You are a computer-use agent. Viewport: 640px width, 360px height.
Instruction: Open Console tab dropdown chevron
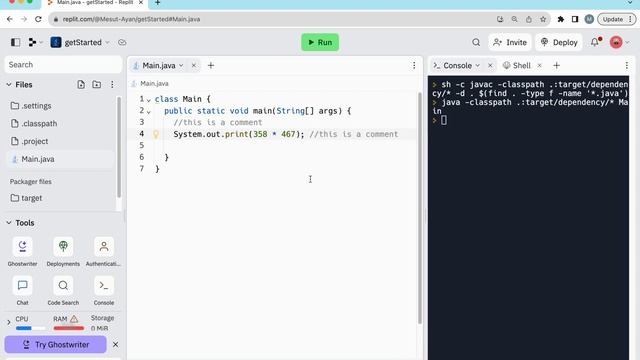click(x=478, y=65)
